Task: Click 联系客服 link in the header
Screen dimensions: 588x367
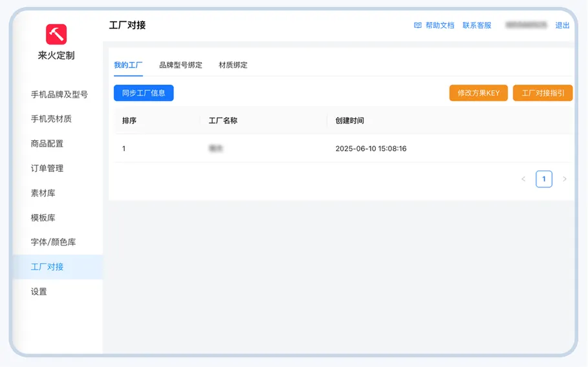Action: [x=477, y=25]
